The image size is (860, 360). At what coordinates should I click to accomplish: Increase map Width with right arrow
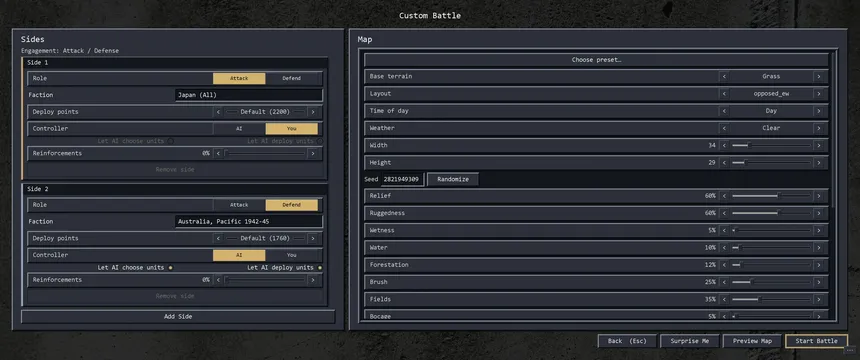point(819,145)
